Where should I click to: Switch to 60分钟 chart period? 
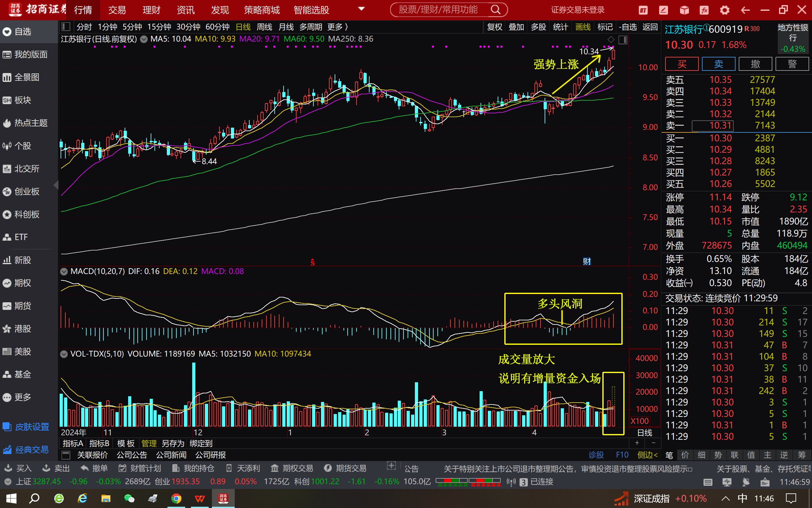(217, 27)
